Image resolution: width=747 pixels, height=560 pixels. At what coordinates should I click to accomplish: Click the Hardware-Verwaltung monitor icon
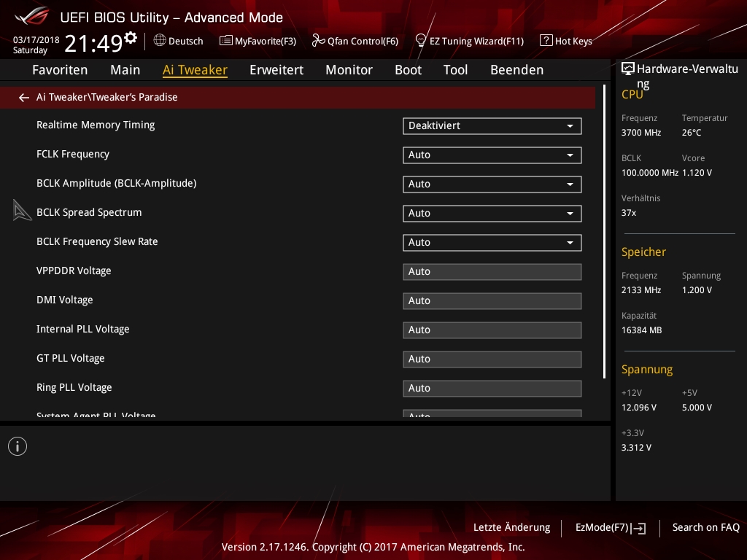628,69
